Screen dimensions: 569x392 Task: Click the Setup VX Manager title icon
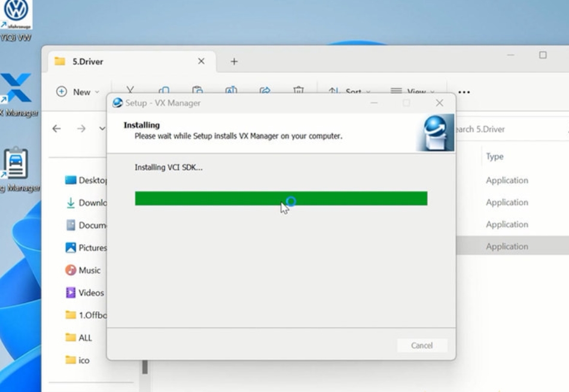(x=118, y=103)
